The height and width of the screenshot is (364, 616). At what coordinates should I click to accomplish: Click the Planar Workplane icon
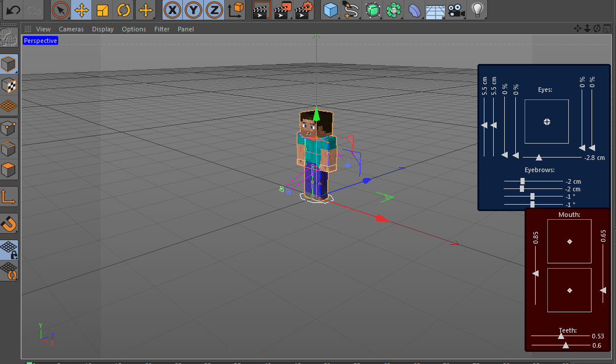tap(9, 271)
